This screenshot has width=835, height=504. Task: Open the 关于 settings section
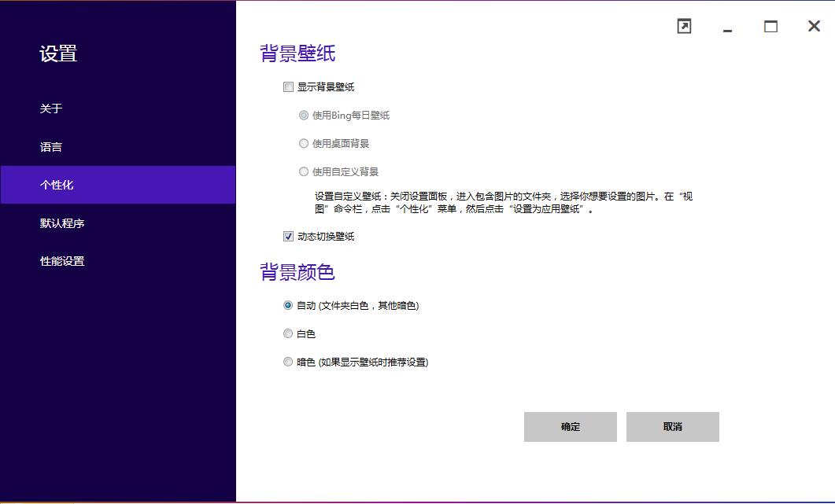coord(51,109)
